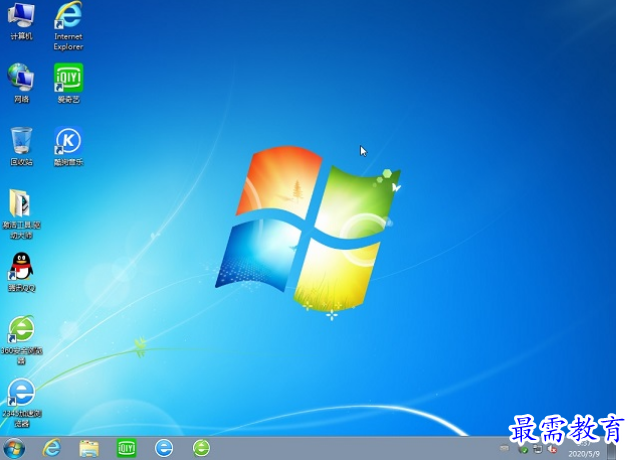Select the Internet Explorer desktop shortcut
The width and height of the screenshot is (633, 461).
[68, 27]
